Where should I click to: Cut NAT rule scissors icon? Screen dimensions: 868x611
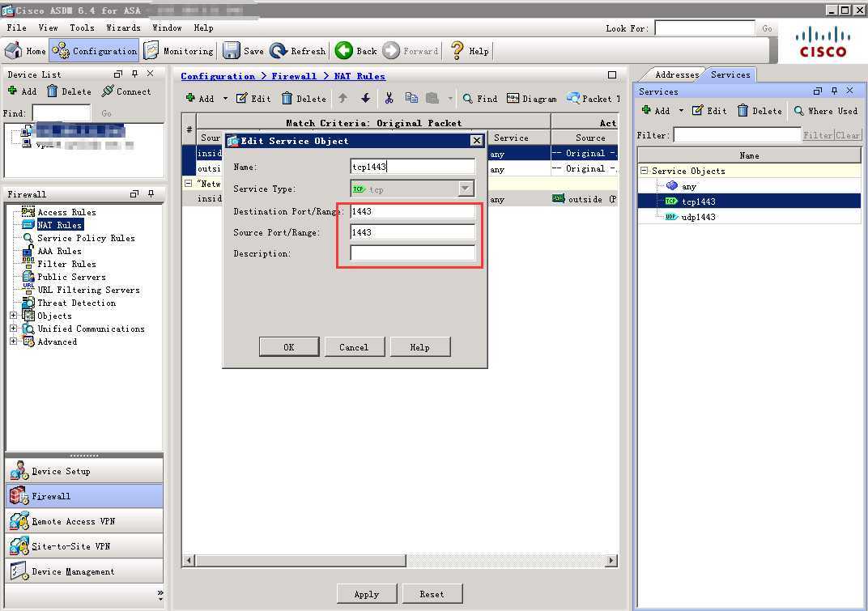(389, 99)
